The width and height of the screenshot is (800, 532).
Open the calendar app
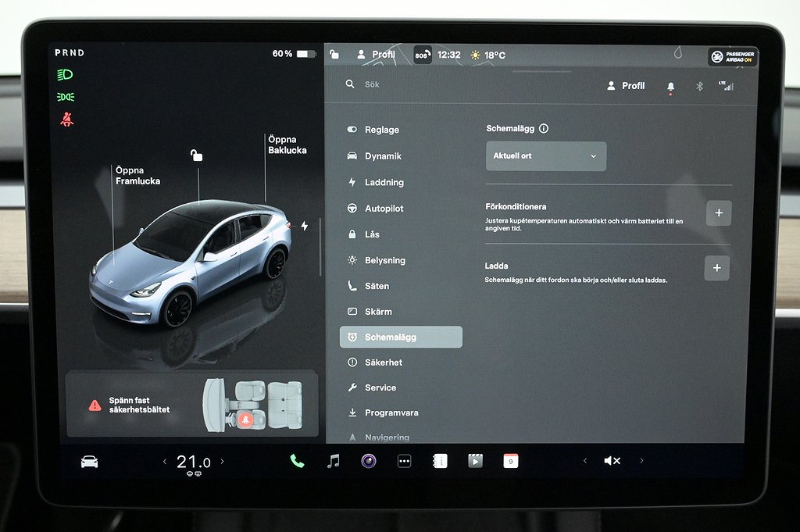tap(511, 461)
